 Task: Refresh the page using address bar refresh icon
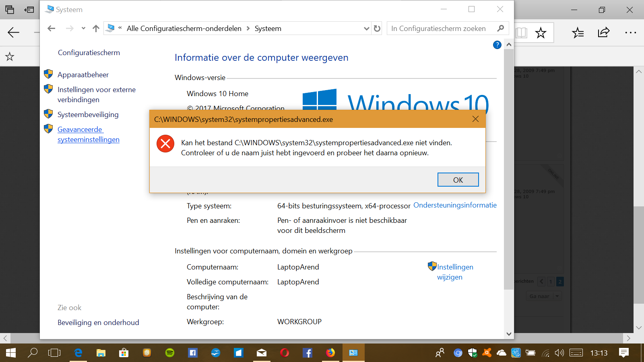point(376,28)
